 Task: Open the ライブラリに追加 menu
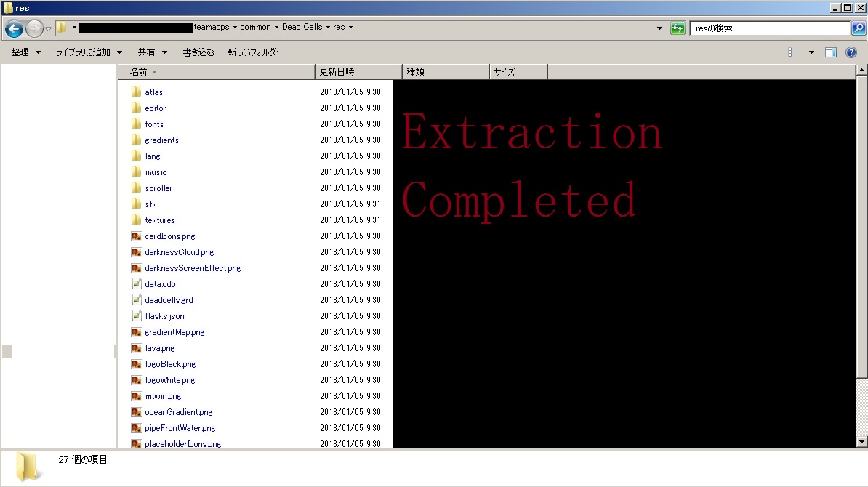point(89,52)
